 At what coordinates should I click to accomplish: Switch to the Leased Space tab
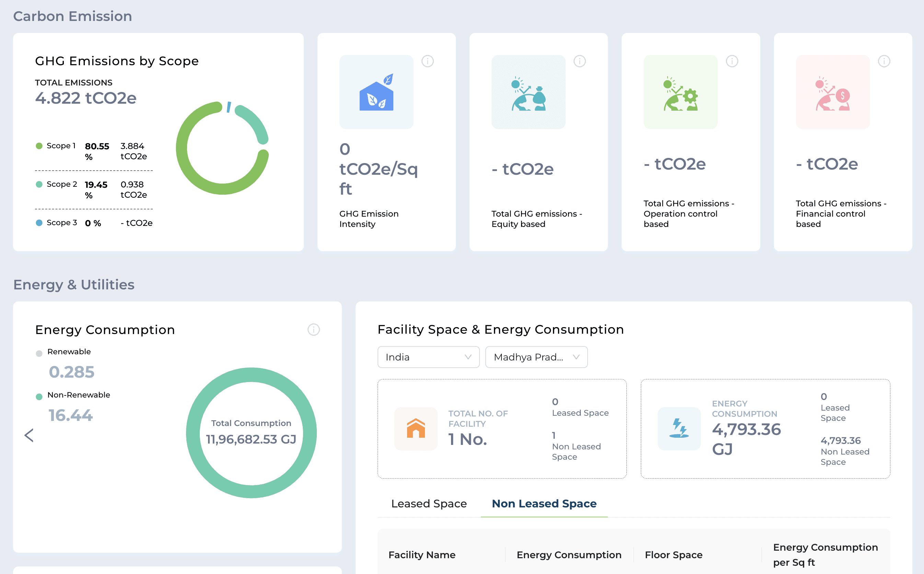tap(429, 504)
